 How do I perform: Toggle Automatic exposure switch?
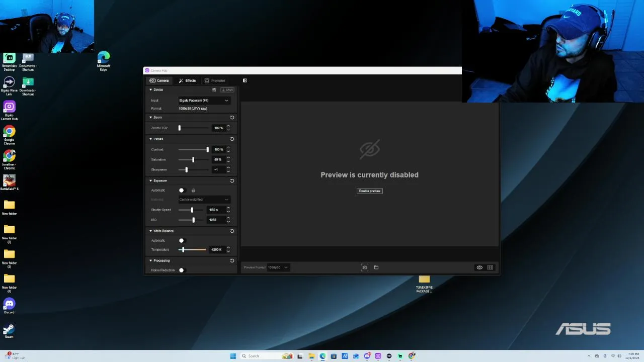pyautogui.click(x=182, y=191)
